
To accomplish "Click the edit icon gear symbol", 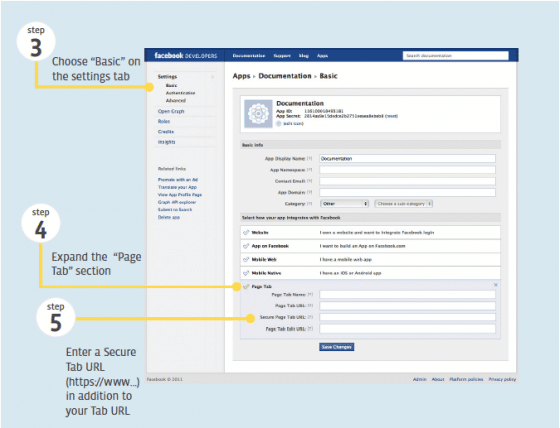I will point(279,124).
